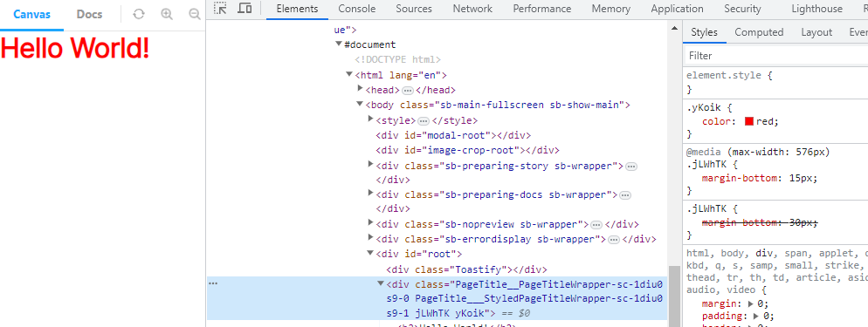Expand the margin shorthand property

[751, 303]
